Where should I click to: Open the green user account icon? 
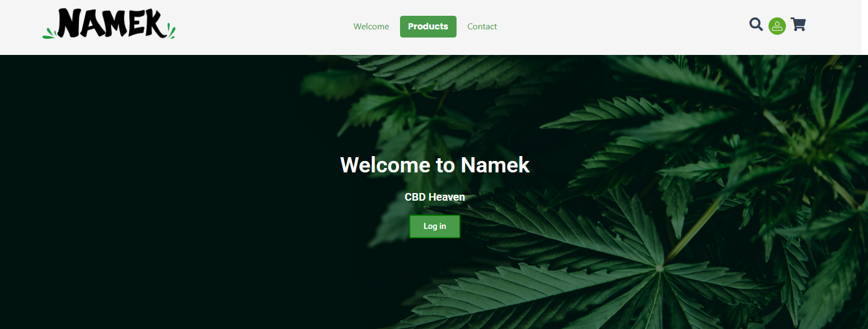click(777, 26)
